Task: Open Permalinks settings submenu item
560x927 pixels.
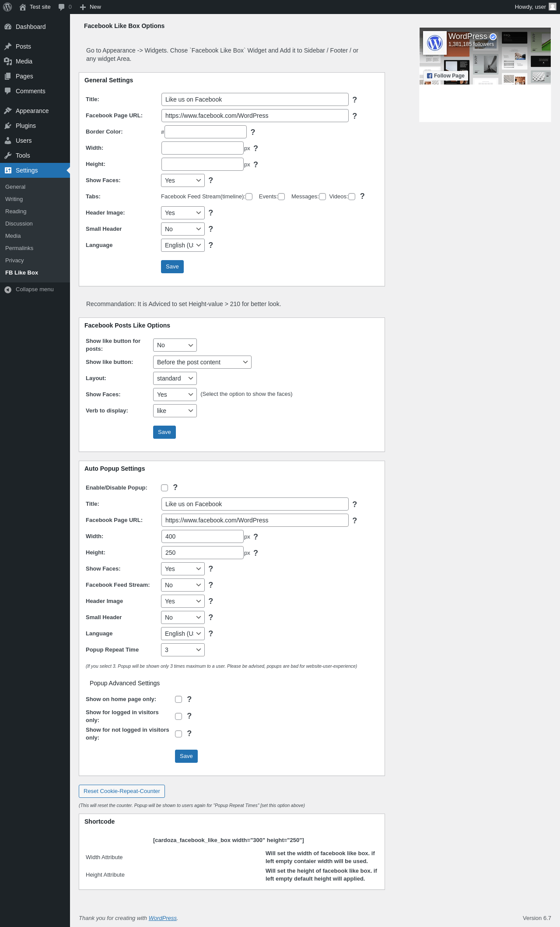Action: click(19, 248)
